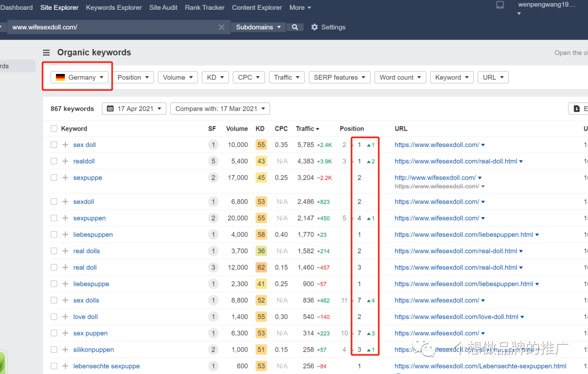Click the notifications screen icon near username

click(500, 5)
